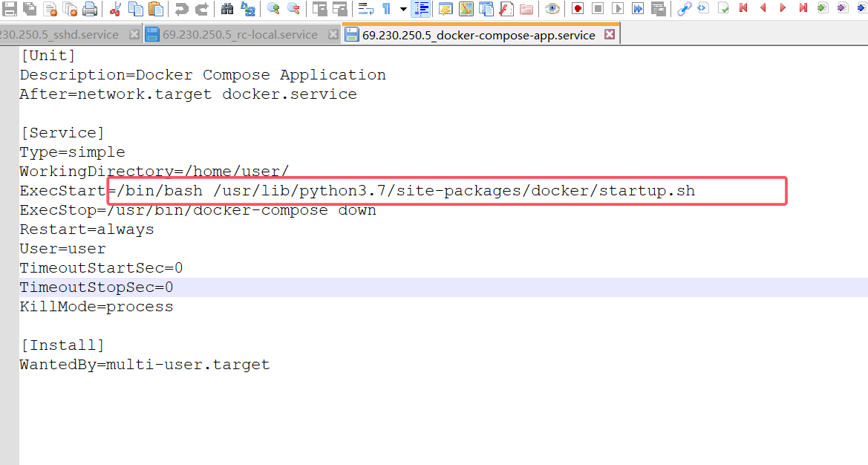Start macro recording with red dot
Image resolution: width=868 pixels, height=465 pixels.
(578, 8)
